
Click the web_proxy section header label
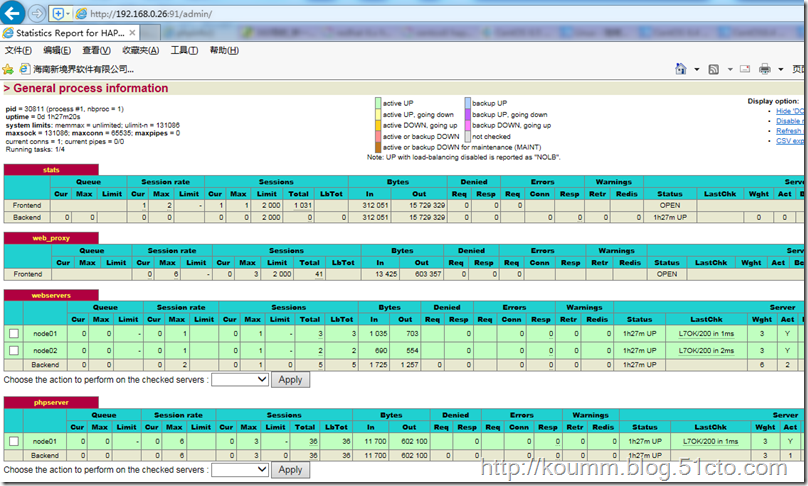tap(51, 238)
